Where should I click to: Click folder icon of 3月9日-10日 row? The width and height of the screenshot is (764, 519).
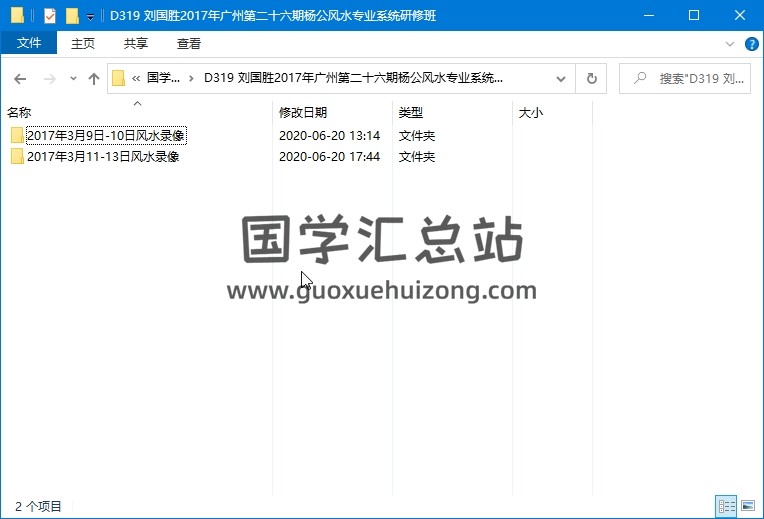17,135
